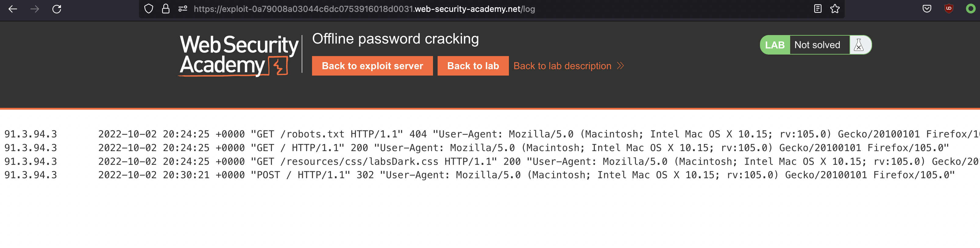Show site security info via padlock
Viewport: 980px width, 248px height.
[165, 9]
